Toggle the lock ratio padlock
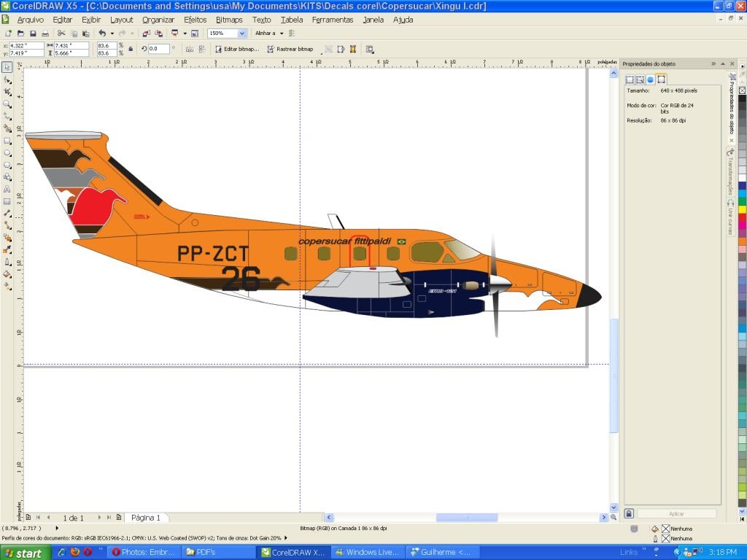 (131, 49)
